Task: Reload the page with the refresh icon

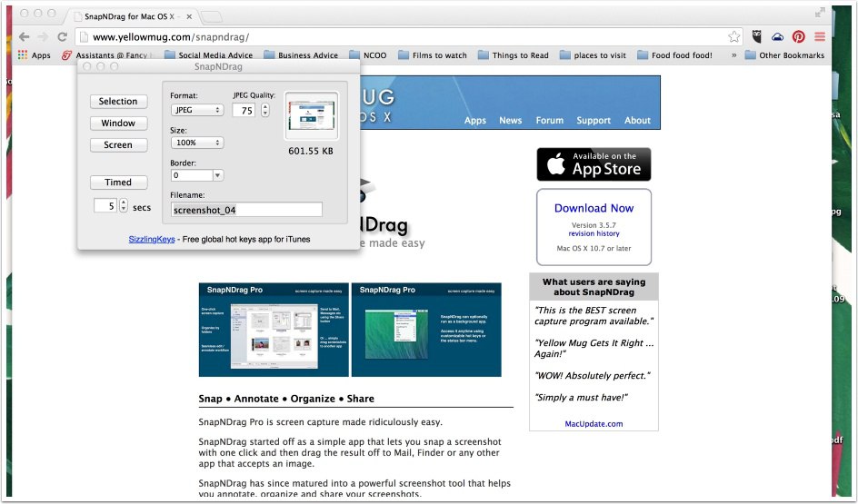Action: [63, 36]
